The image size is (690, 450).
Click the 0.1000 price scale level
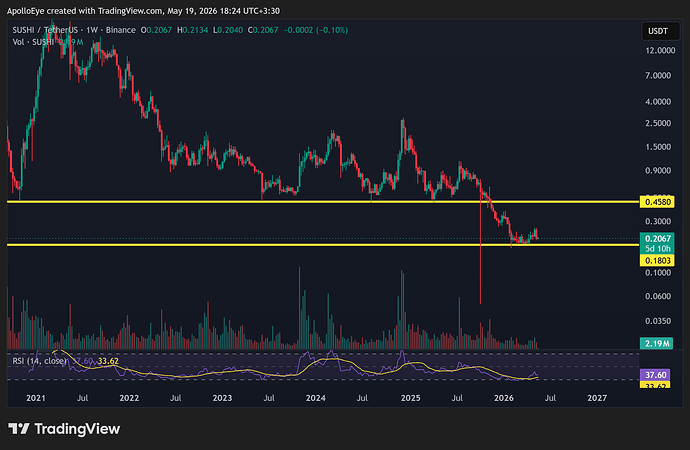(x=658, y=273)
